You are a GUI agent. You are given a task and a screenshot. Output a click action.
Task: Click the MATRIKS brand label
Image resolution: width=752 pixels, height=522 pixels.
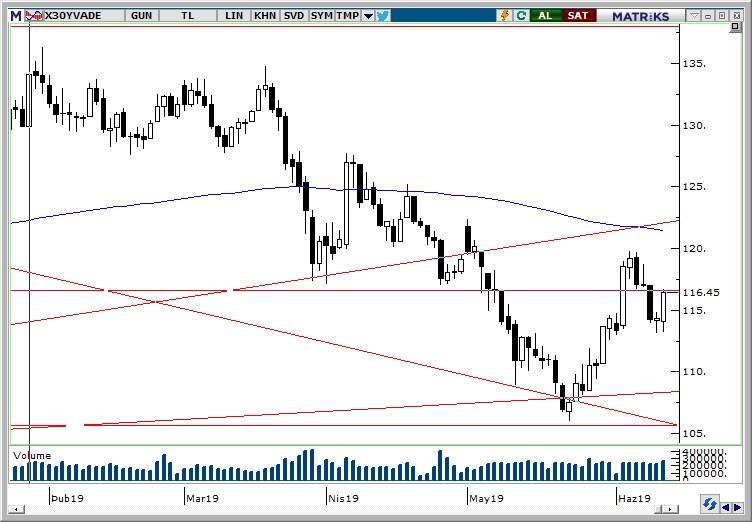pos(641,16)
